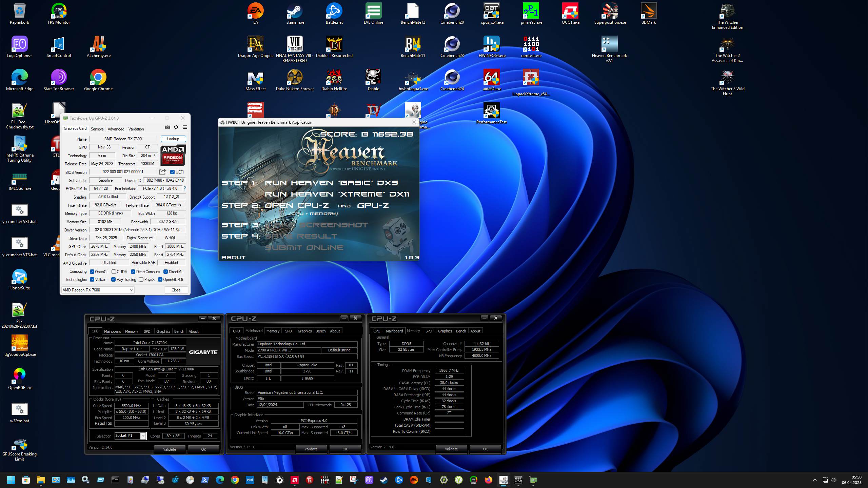Open the PerformanceTest desktop icon
The image size is (868, 488).
[x=491, y=113]
